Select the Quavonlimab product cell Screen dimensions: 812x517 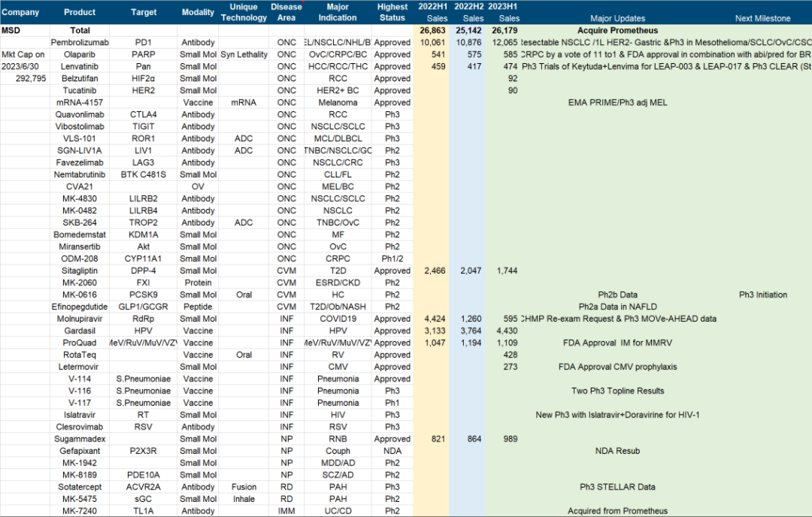(x=80, y=114)
